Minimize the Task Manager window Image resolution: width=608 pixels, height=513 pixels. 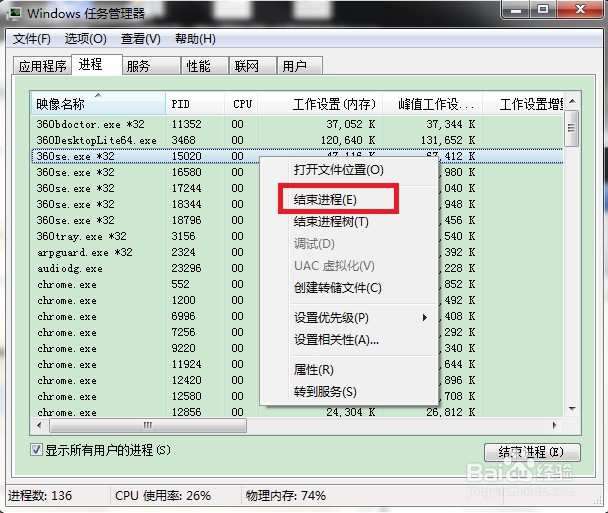(x=516, y=9)
